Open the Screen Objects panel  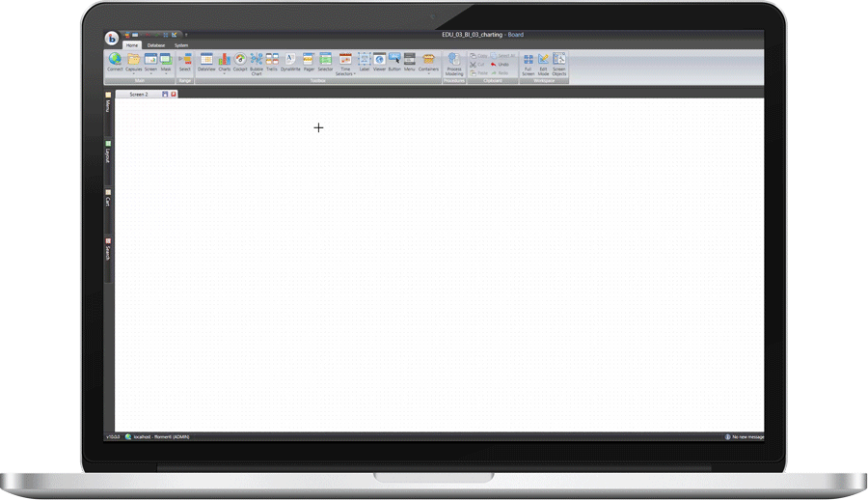coord(559,65)
